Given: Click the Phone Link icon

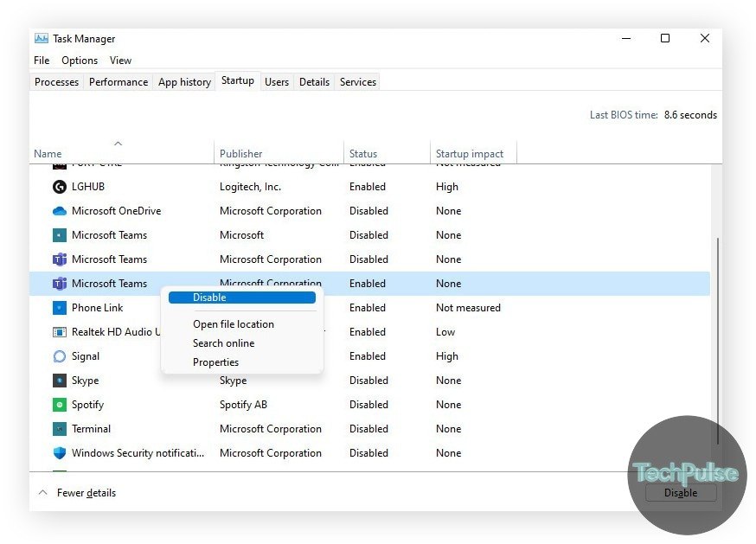Looking at the screenshot, I should [x=60, y=308].
